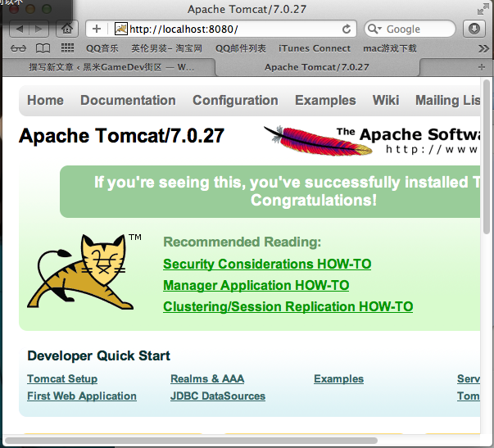Open the home page with house icon
This screenshot has height=448, width=494.
pos(67,29)
